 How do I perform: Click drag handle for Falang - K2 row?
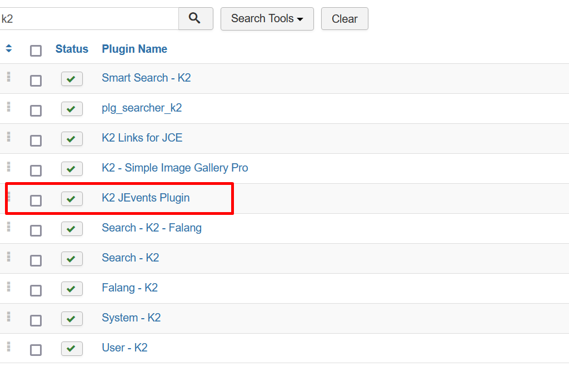pyautogui.click(x=9, y=287)
